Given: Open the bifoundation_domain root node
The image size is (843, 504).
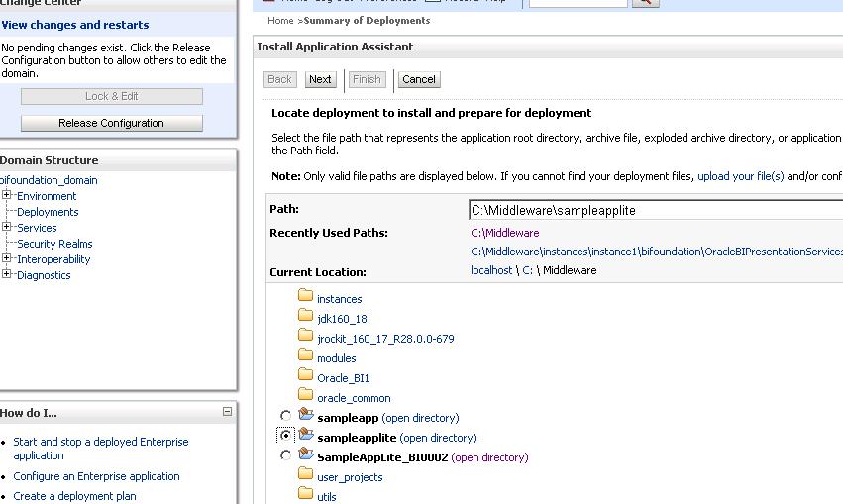Looking at the screenshot, I should (x=49, y=180).
